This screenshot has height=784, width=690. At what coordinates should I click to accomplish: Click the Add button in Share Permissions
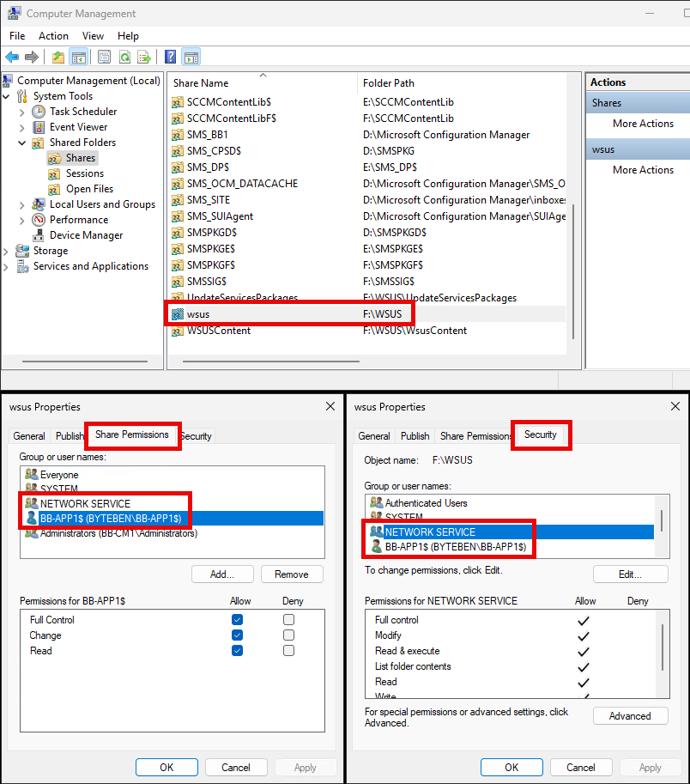tap(222, 574)
